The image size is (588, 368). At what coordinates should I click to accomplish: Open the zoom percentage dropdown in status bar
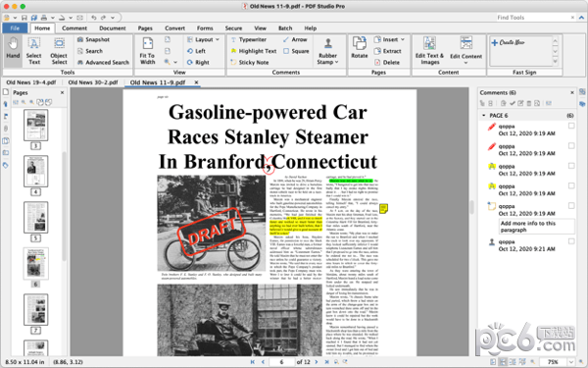[x=571, y=362]
